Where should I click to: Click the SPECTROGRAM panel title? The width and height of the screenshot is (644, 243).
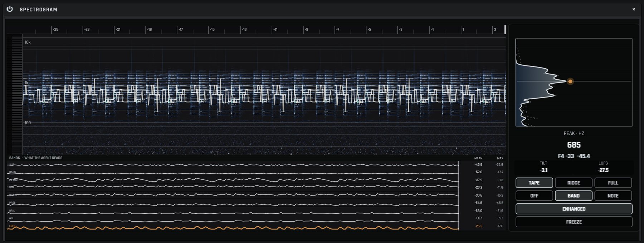coord(38,10)
